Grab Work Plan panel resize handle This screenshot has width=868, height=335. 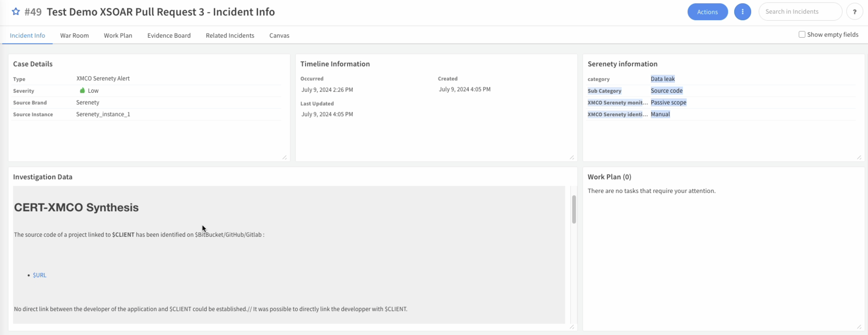point(859,327)
